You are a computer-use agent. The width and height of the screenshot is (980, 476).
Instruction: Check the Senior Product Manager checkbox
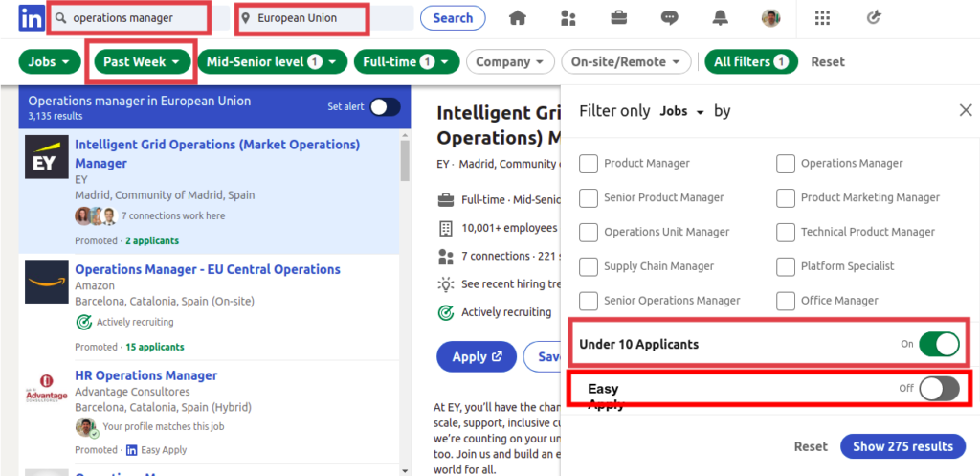[x=589, y=198]
